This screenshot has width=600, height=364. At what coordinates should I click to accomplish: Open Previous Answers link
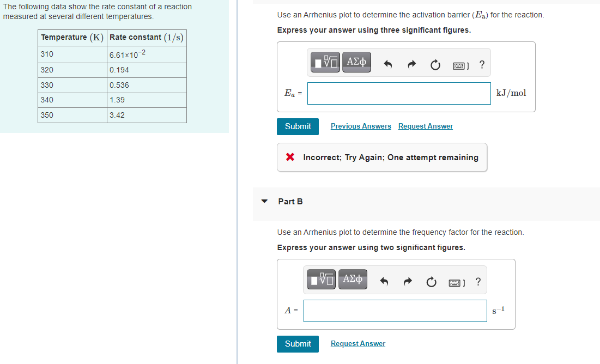[361, 126]
